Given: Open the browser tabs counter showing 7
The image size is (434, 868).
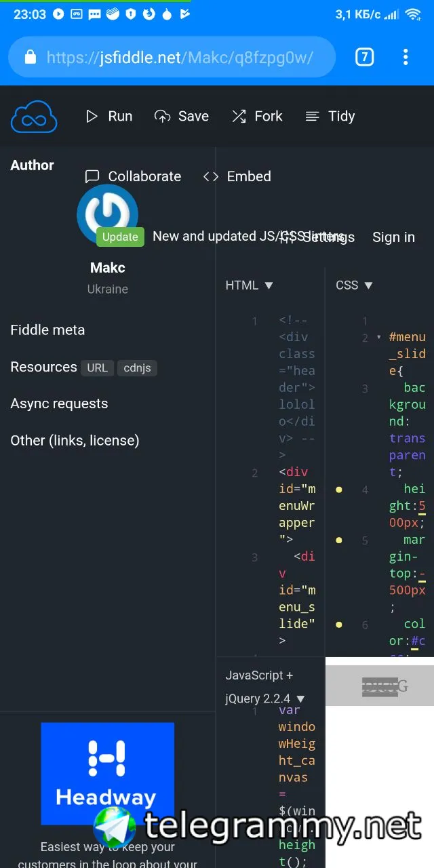Looking at the screenshot, I should [365, 57].
